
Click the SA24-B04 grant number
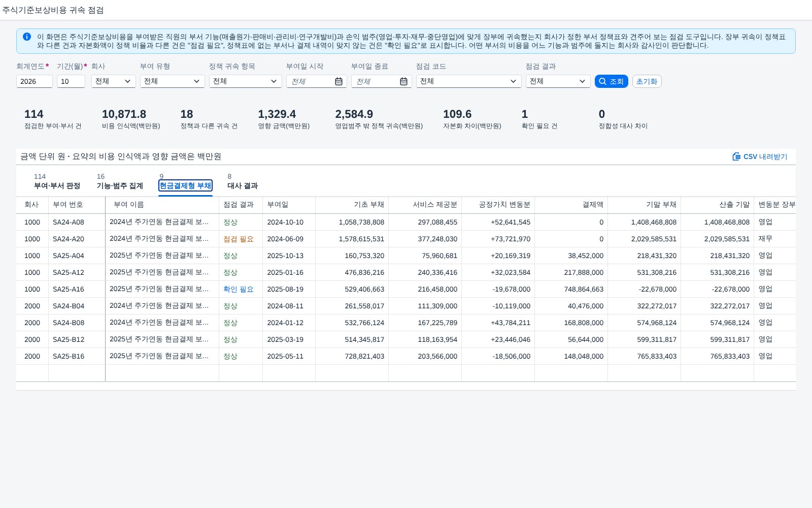69,306
